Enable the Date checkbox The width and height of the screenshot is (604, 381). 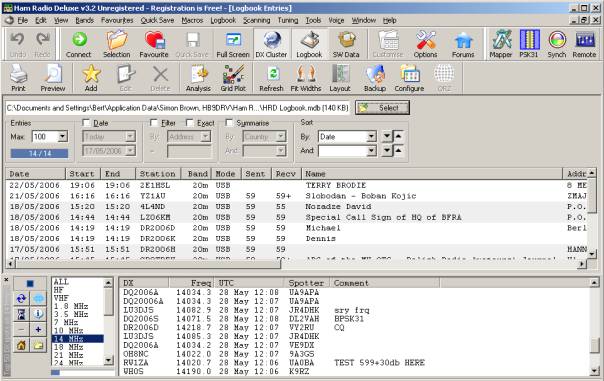[86, 123]
